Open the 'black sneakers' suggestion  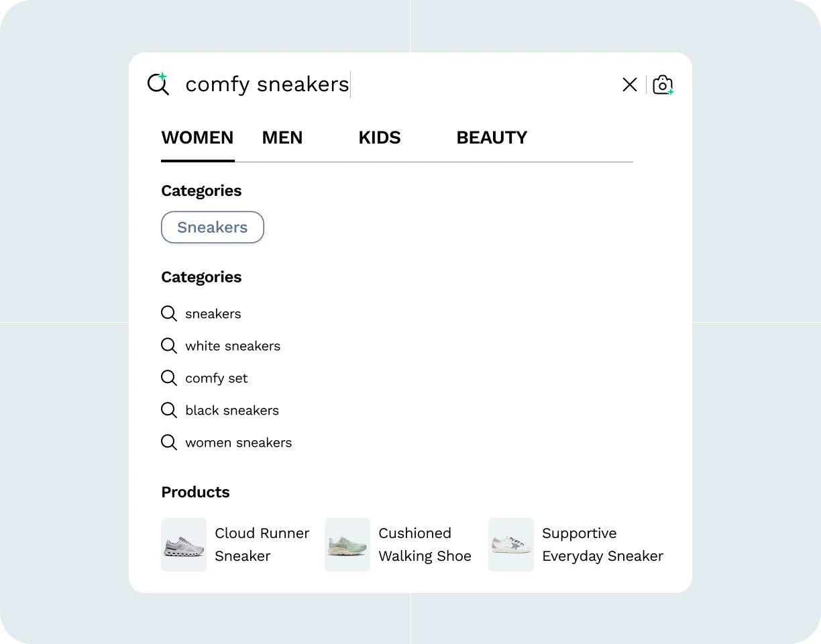coord(231,410)
